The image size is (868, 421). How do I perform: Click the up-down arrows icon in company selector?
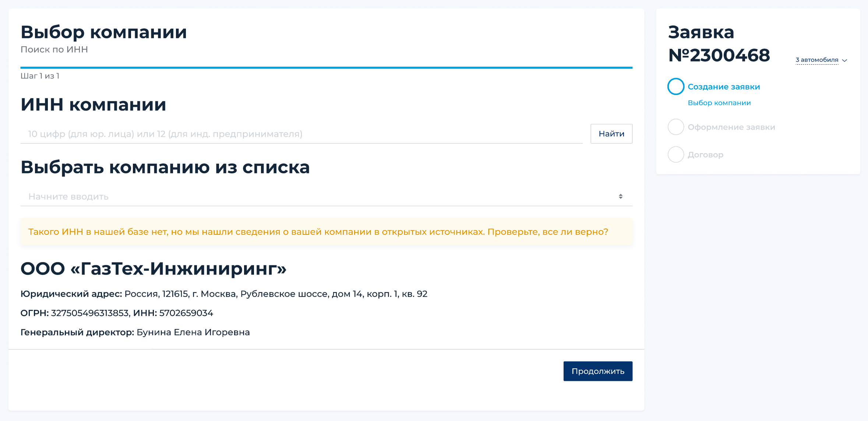coord(621,197)
